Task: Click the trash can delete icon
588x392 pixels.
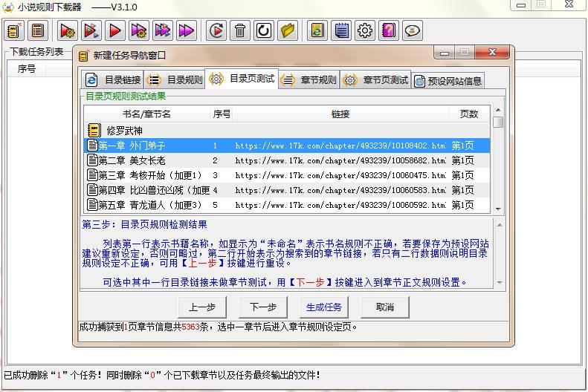Action: [240, 30]
